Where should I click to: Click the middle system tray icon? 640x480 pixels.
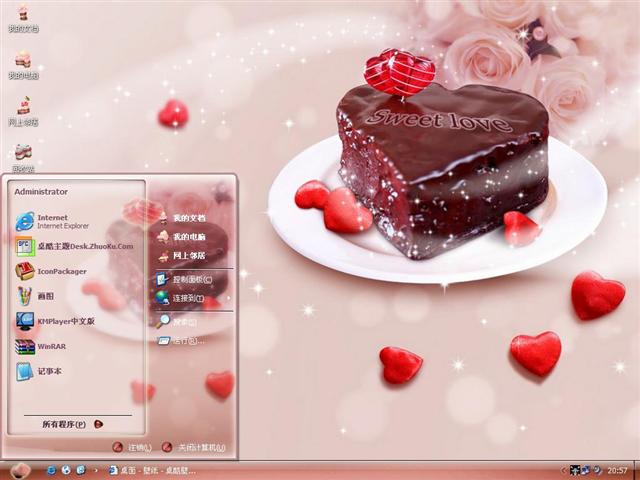click(x=586, y=470)
